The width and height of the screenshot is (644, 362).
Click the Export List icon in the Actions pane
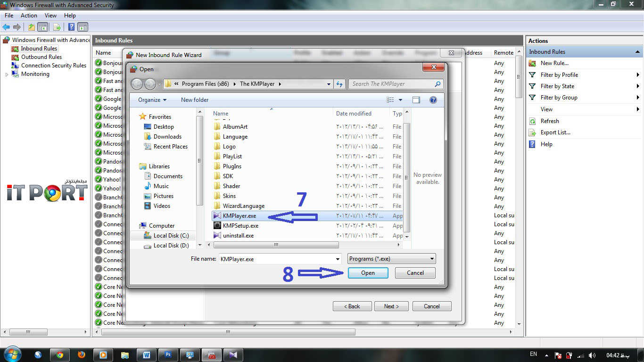coord(532,132)
